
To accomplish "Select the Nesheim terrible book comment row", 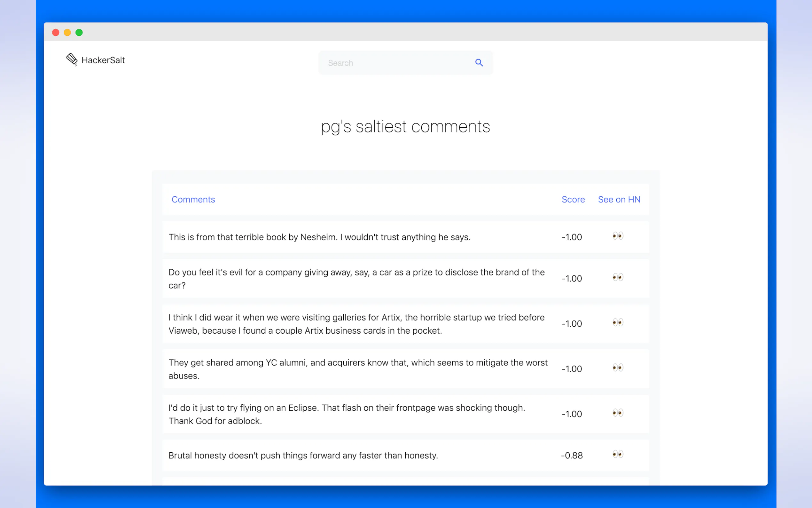I will click(319, 237).
